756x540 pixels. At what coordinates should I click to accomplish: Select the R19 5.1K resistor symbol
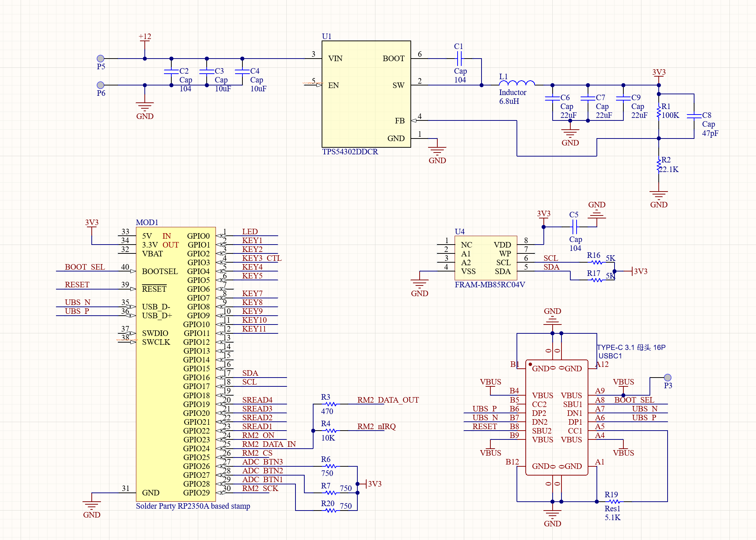click(x=614, y=502)
